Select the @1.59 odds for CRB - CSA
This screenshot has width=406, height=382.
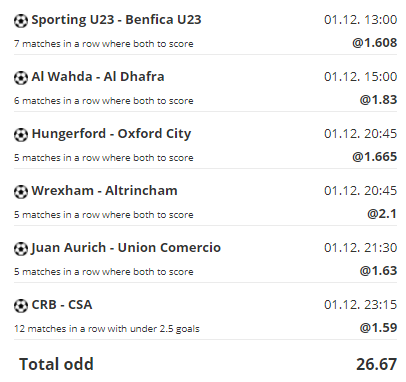pos(378,328)
